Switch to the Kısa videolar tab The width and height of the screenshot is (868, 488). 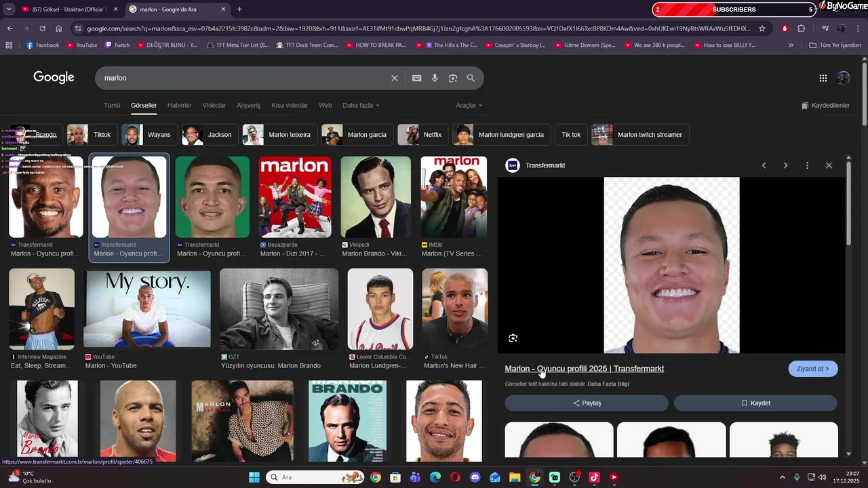290,106
